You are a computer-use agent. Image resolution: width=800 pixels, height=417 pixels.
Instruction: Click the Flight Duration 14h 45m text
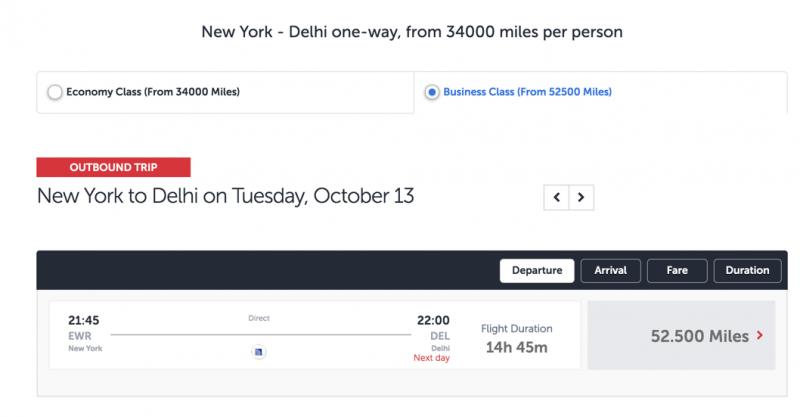point(516,339)
